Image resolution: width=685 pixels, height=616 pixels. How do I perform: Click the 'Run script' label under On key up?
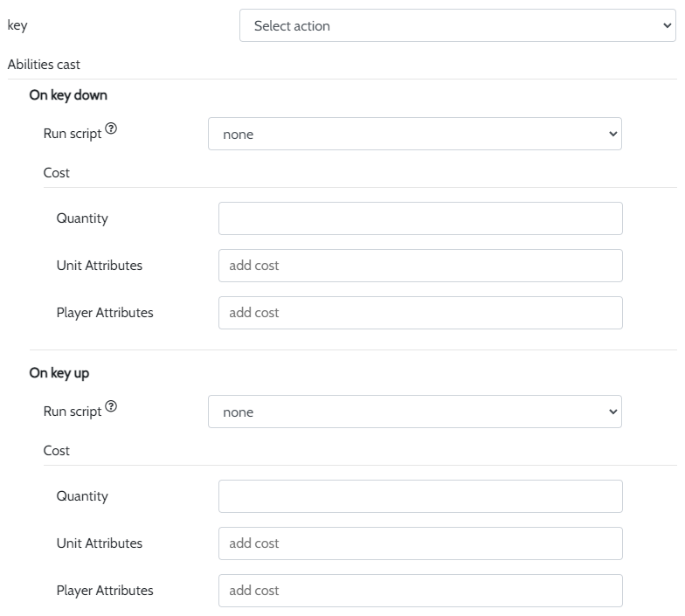73,412
